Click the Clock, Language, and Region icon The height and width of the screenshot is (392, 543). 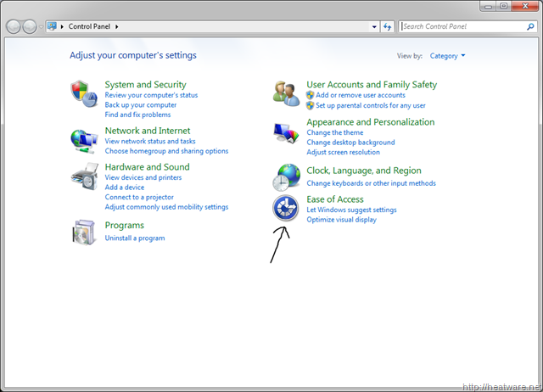coord(286,176)
